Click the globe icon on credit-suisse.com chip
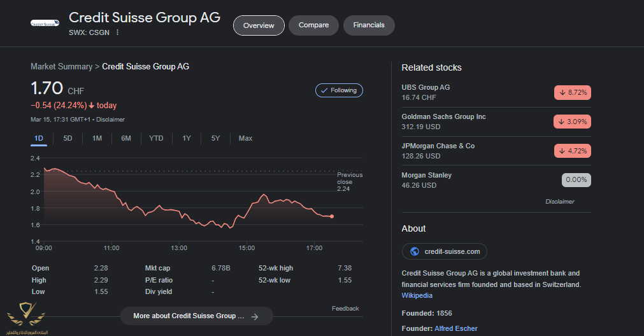The height and width of the screenshot is (336, 644). [x=415, y=251]
